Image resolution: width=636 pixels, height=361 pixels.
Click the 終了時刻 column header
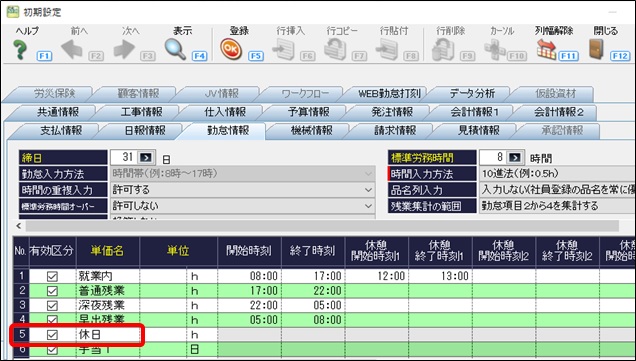point(313,251)
